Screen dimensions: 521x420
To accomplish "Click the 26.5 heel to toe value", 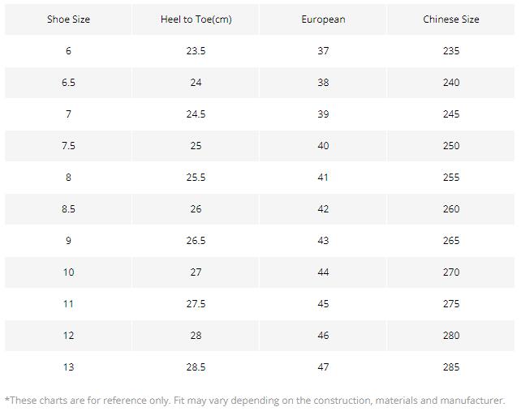I will coord(196,240).
